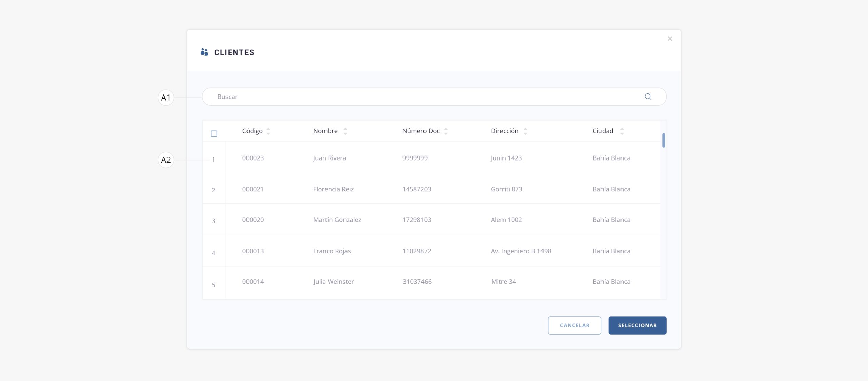The height and width of the screenshot is (381, 868).
Task: Sort table by Nombre column arrows
Action: coord(345,131)
